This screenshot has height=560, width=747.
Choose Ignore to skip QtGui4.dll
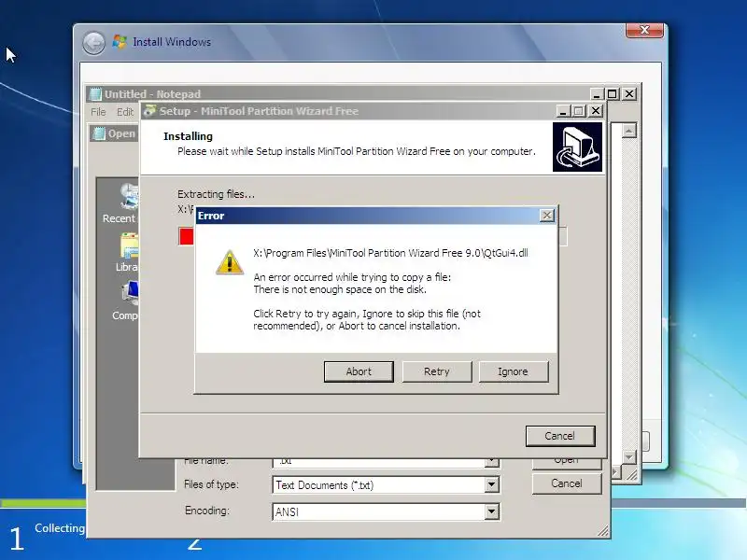tap(513, 371)
